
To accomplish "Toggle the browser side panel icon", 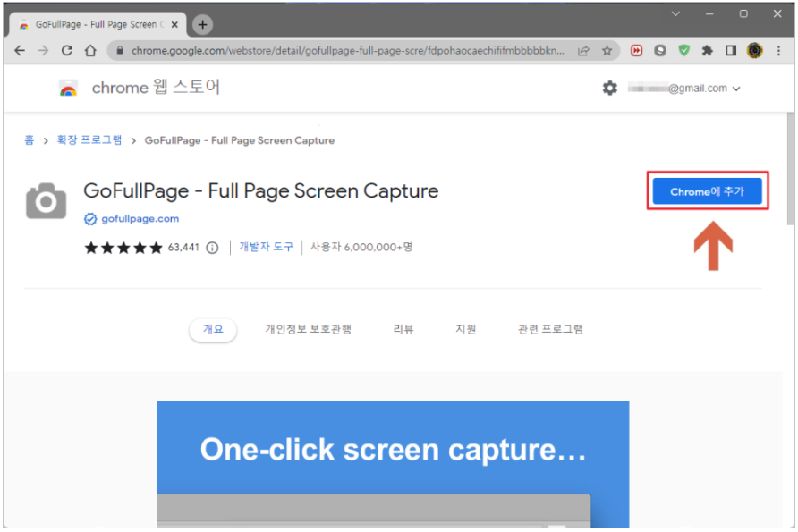I will coord(731,50).
